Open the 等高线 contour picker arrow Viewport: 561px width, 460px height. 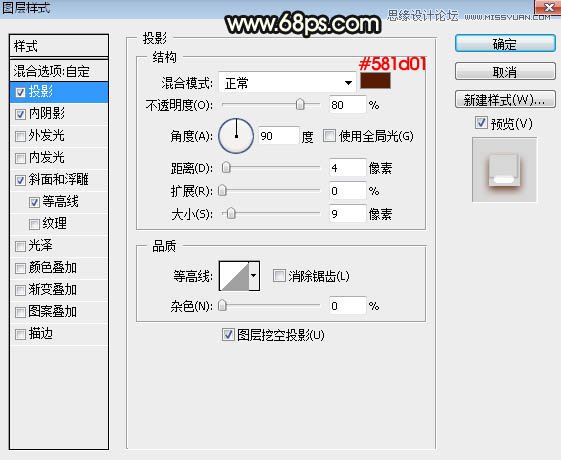(x=254, y=275)
